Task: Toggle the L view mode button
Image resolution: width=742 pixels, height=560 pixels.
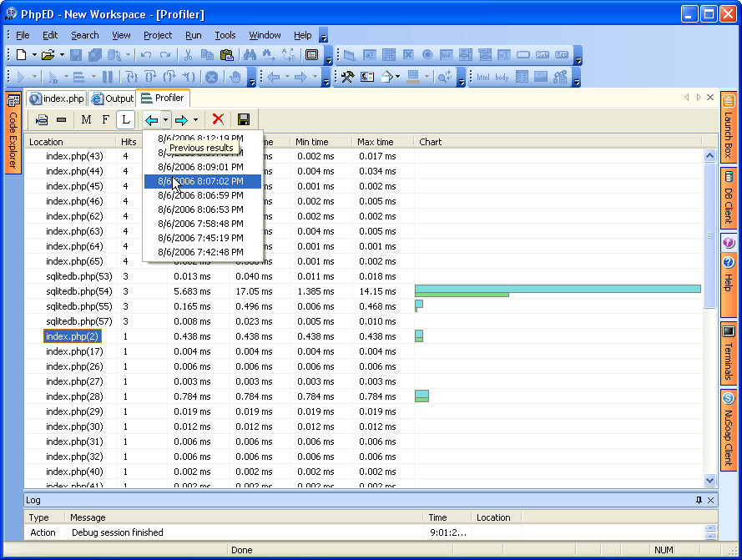Action: coord(125,120)
